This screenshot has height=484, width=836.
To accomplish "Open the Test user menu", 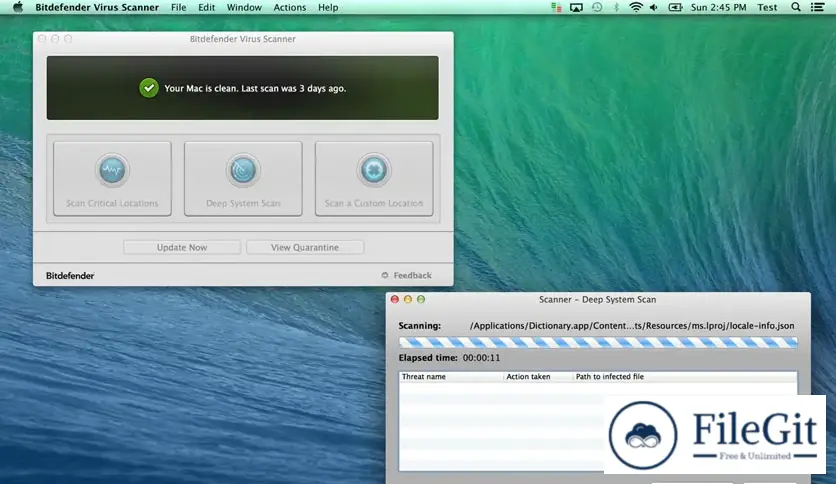I will point(767,7).
